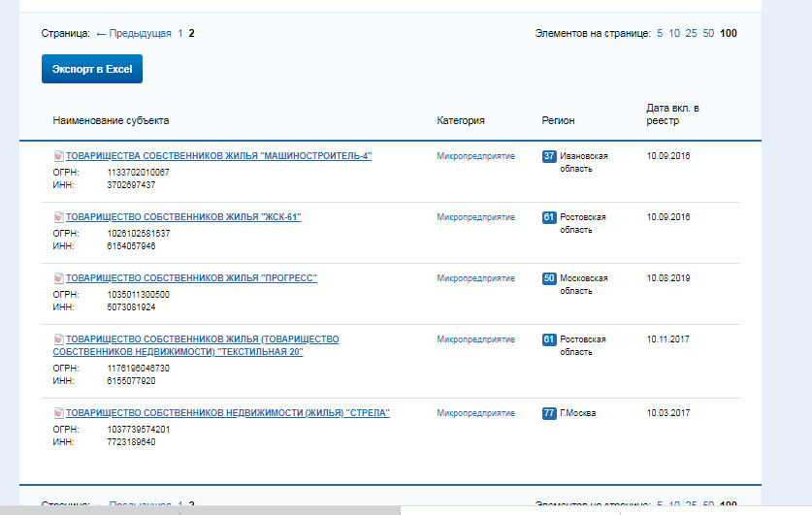
Task: Open ТОВАРИЩЕСТВО СОБСТВЕННИКОВ ЖИЛЬЯ "ЖСК-61" link
Action: [x=183, y=217]
